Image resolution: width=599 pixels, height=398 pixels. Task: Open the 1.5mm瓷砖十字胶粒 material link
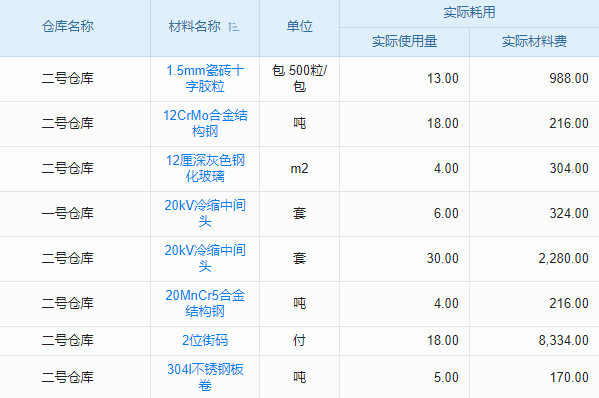pyautogui.click(x=205, y=78)
